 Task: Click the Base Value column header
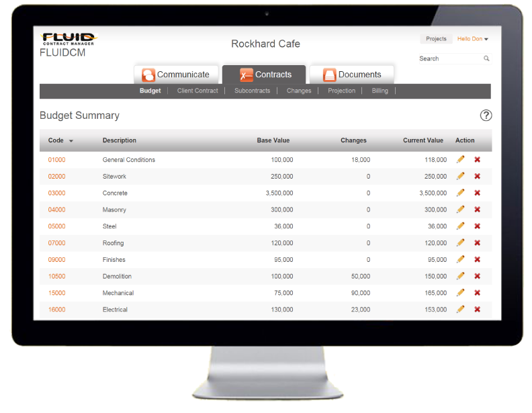coord(273,140)
